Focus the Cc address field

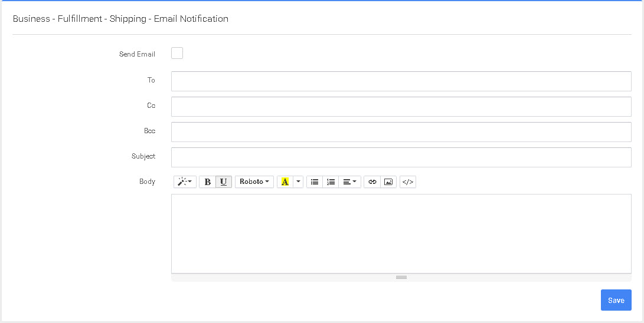tap(401, 107)
